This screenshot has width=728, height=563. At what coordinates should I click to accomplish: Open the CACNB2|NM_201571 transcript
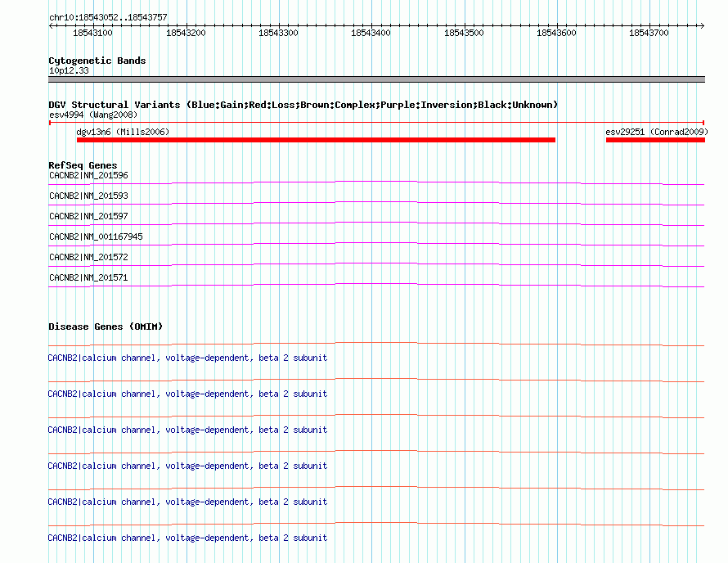[x=88, y=277]
